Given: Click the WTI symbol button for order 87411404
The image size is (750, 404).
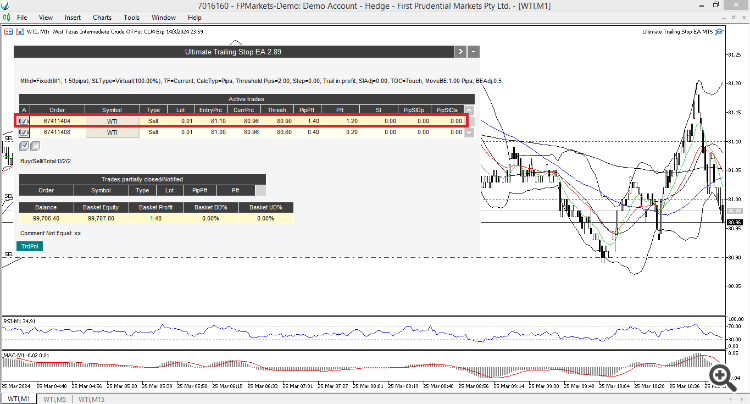Looking at the screenshot, I should [112, 121].
